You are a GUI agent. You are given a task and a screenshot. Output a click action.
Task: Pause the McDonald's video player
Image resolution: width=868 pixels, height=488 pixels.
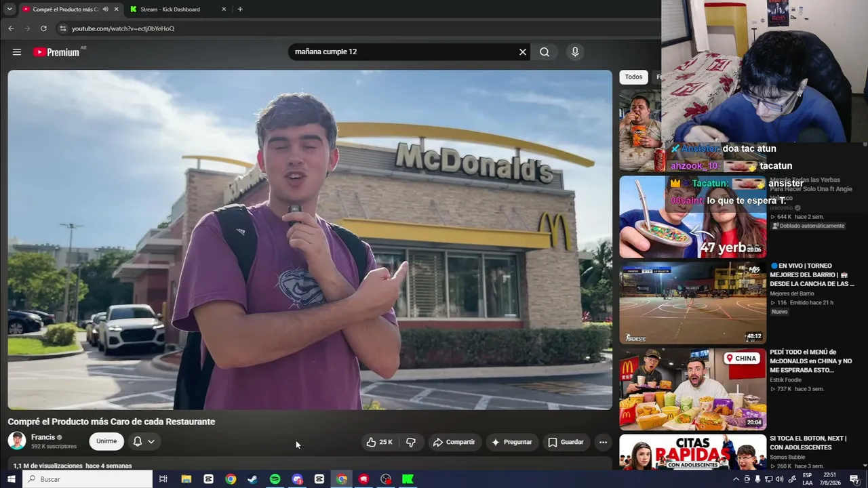point(310,240)
